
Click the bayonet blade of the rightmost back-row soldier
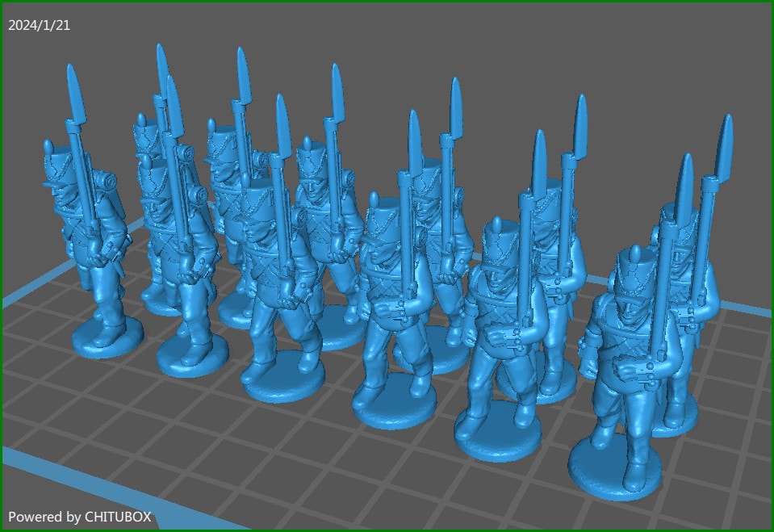pyautogui.click(x=723, y=145)
